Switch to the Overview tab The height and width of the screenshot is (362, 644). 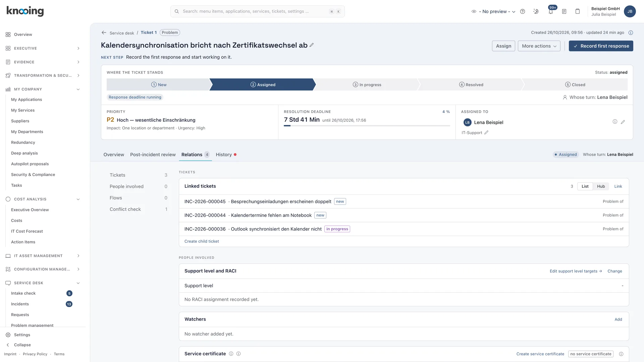(x=114, y=155)
